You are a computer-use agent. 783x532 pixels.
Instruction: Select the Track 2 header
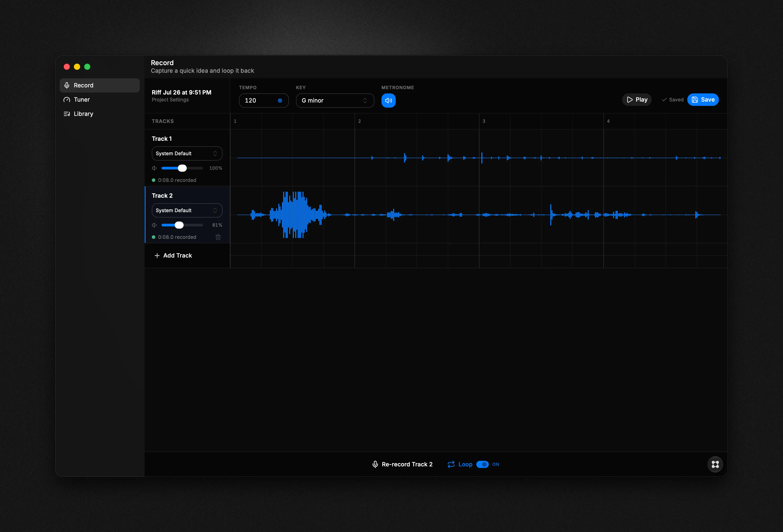coord(162,196)
